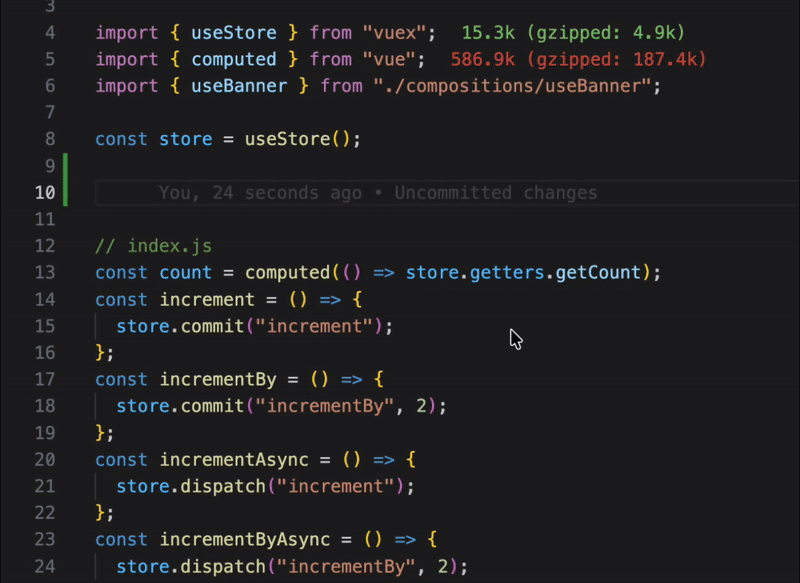Click the "incrementBy" constant name on line 17
This screenshot has width=800, height=583.
pos(218,379)
